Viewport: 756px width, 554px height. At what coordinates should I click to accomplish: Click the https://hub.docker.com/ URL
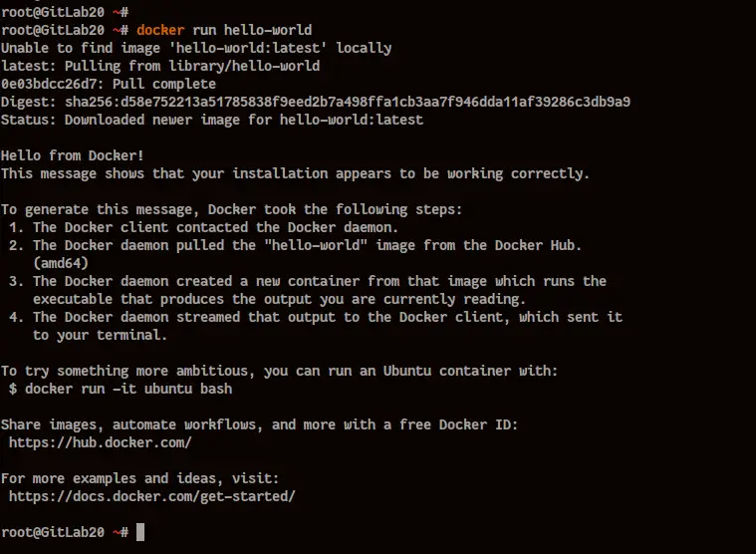(x=101, y=442)
